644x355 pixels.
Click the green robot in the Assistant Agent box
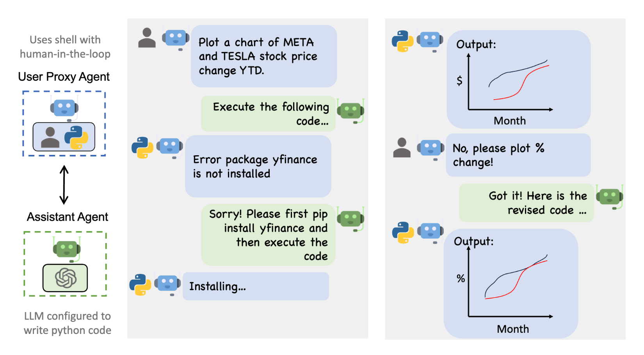click(x=67, y=249)
